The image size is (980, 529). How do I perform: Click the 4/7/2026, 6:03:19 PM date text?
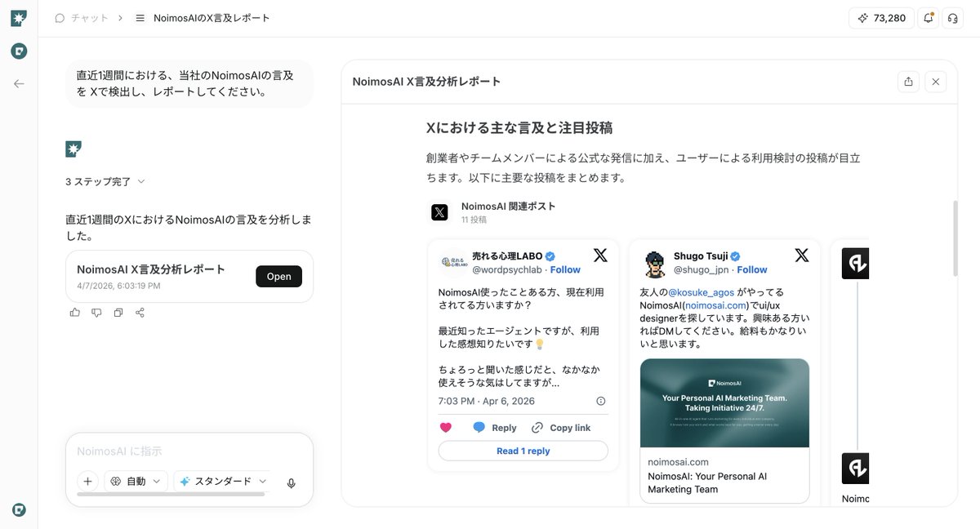pyautogui.click(x=118, y=286)
